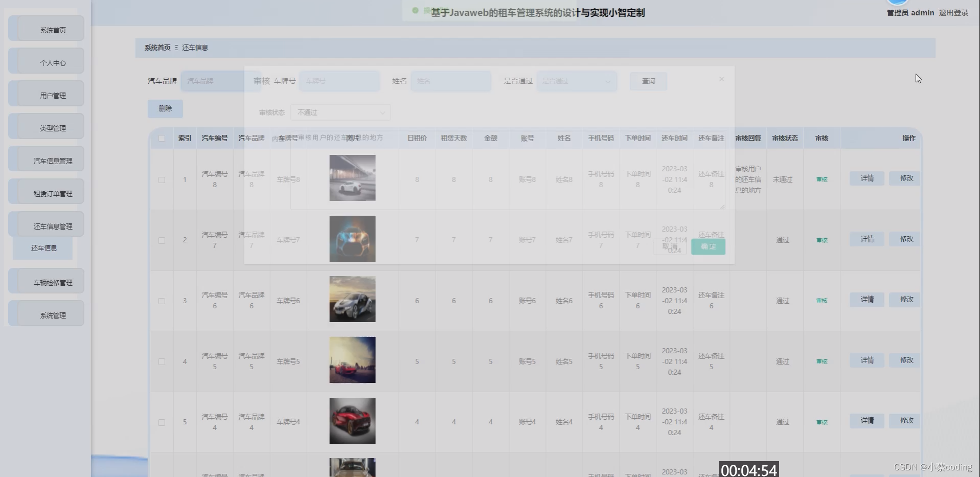This screenshot has height=477, width=980.
Task: Click 修改 for row 1 (车牌号8)
Action: click(905, 178)
